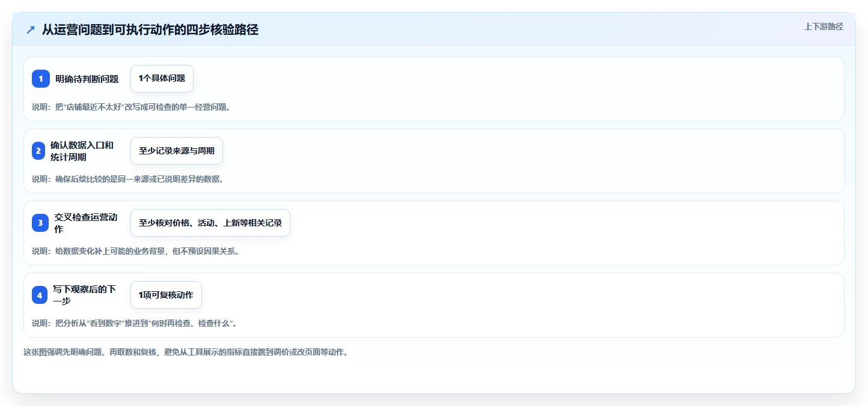Click the arrow icon beside the title

click(31, 30)
